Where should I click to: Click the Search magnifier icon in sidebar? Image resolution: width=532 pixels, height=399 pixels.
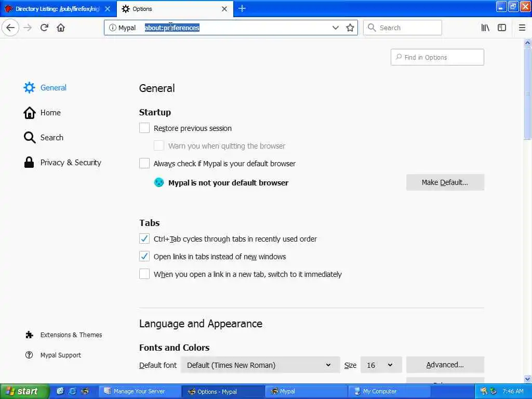[x=30, y=137]
